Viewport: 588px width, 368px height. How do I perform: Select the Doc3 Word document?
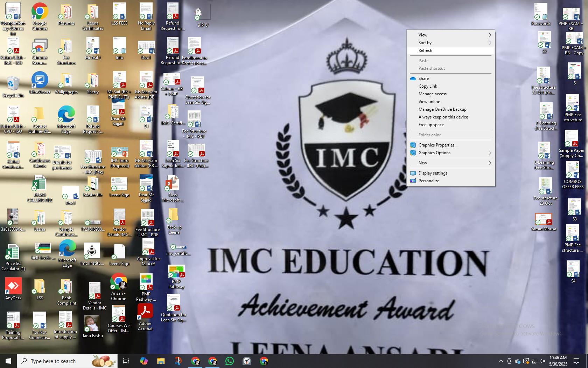[x=70, y=196]
